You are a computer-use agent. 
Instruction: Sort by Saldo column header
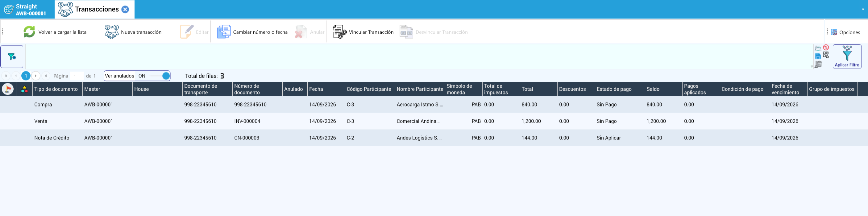tap(663, 89)
